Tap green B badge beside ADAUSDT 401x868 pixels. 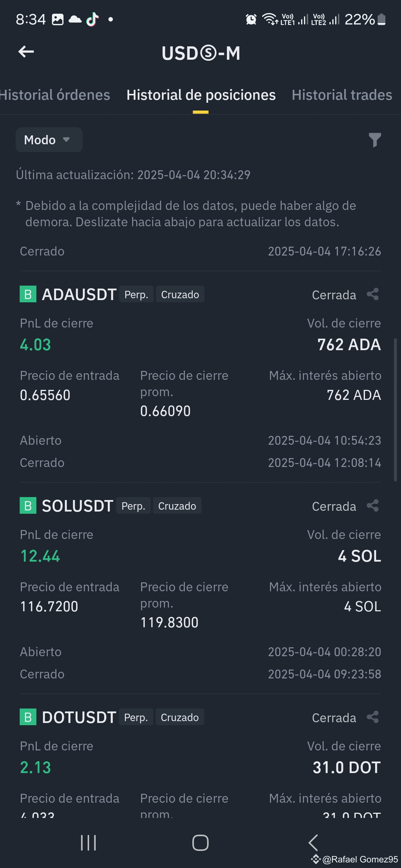pos(28,294)
